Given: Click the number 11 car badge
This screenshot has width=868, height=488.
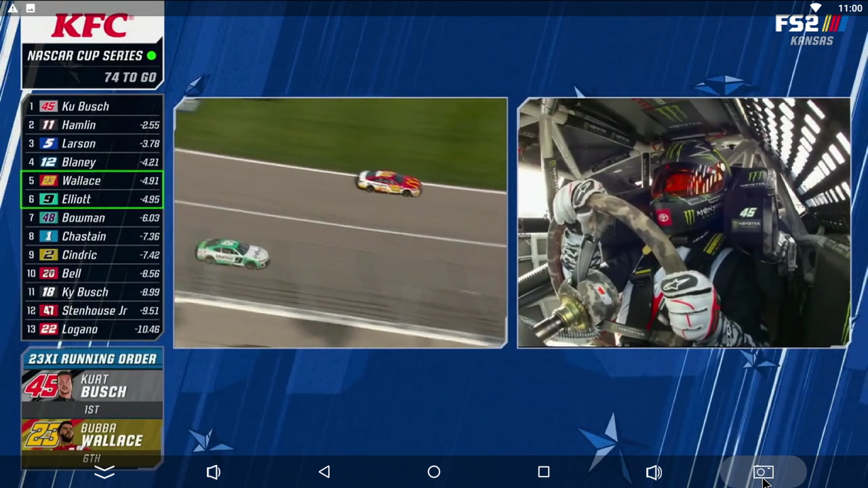Looking at the screenshot, I should (48, 125).
